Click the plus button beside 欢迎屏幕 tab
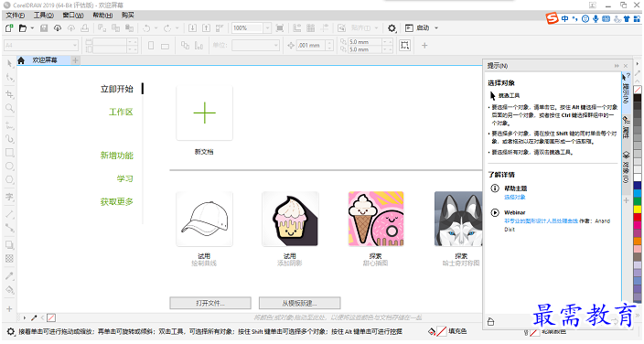Image resolution: width=644 pixels, height=344 pixels. [75, 60]
